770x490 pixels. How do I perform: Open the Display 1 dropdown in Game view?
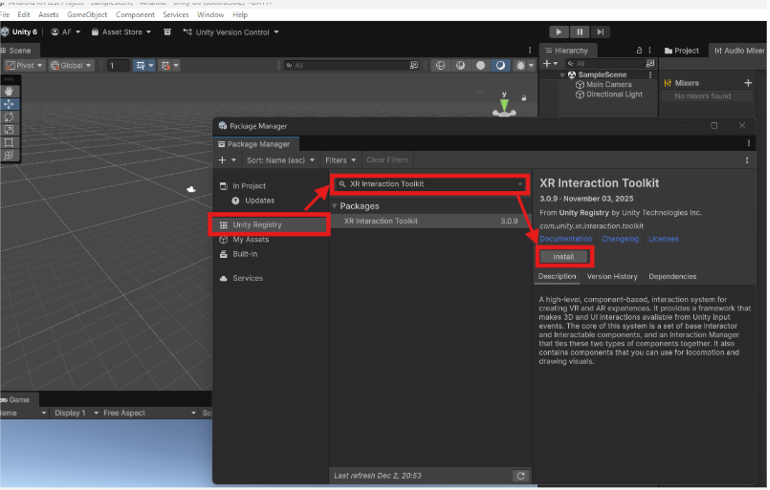[x=76, y=413]
